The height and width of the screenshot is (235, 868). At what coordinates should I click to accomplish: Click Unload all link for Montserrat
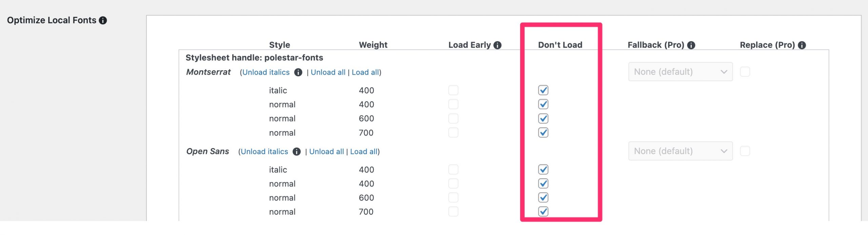(x=328, y=72)
